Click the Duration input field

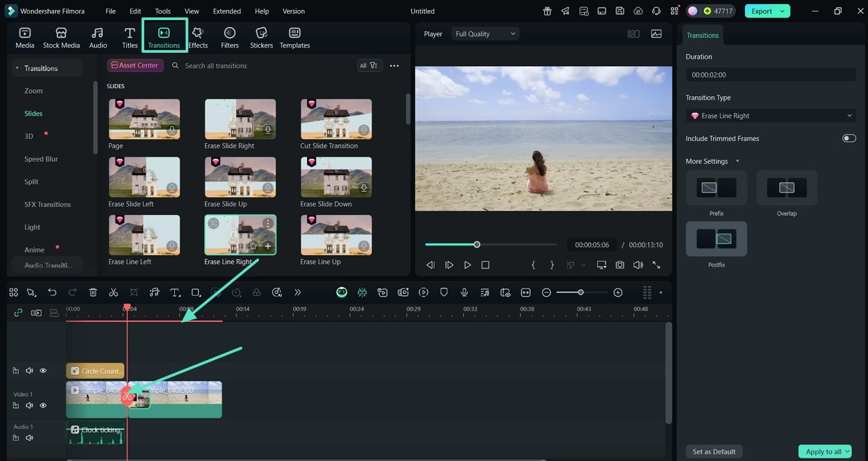click(771, 75)
